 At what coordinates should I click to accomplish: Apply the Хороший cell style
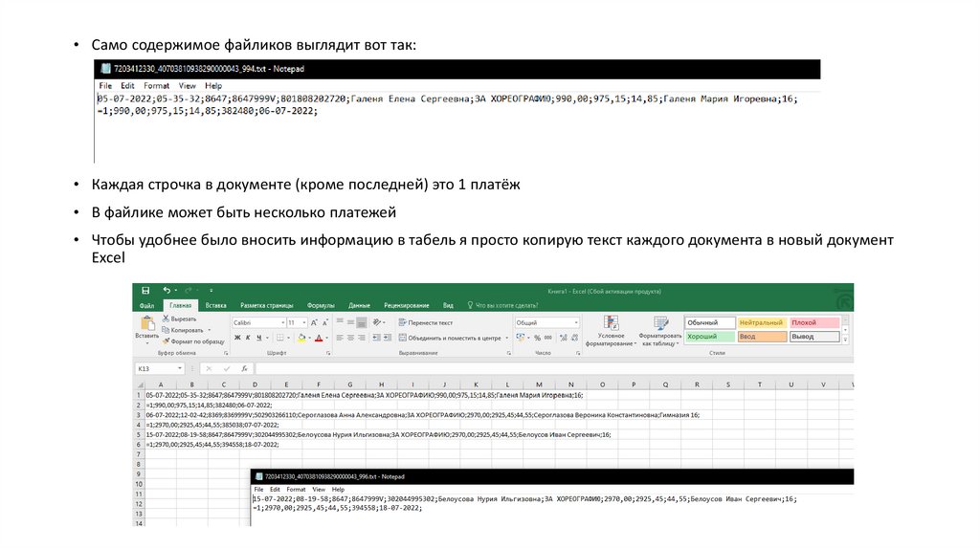coord(709,337)
